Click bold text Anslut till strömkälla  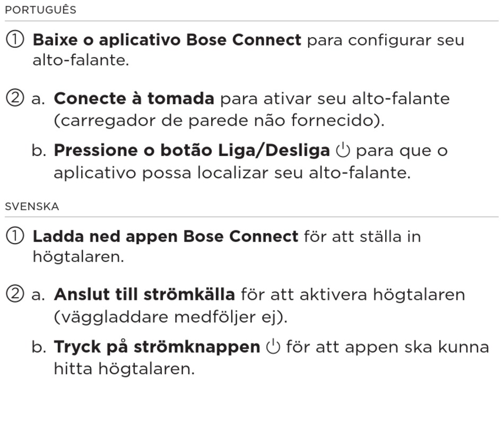pyautogui.click(x=144, y=294)
